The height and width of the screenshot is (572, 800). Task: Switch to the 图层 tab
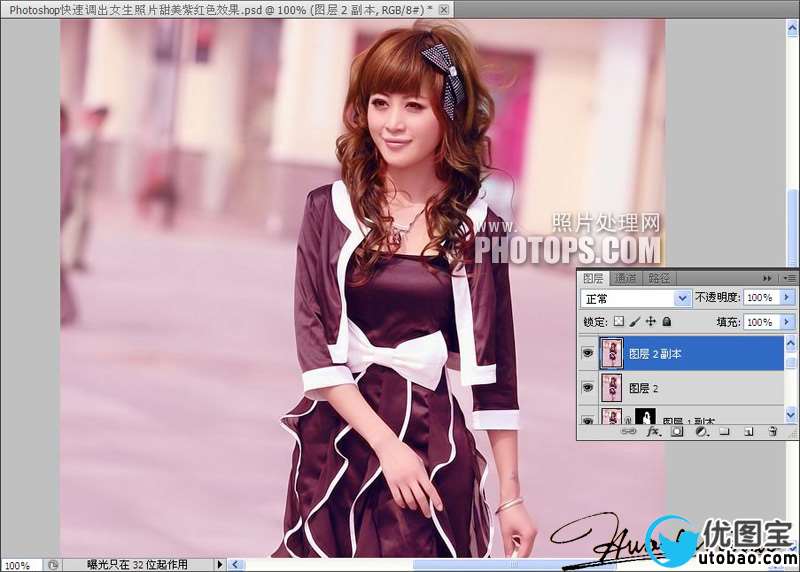(593, 278)
